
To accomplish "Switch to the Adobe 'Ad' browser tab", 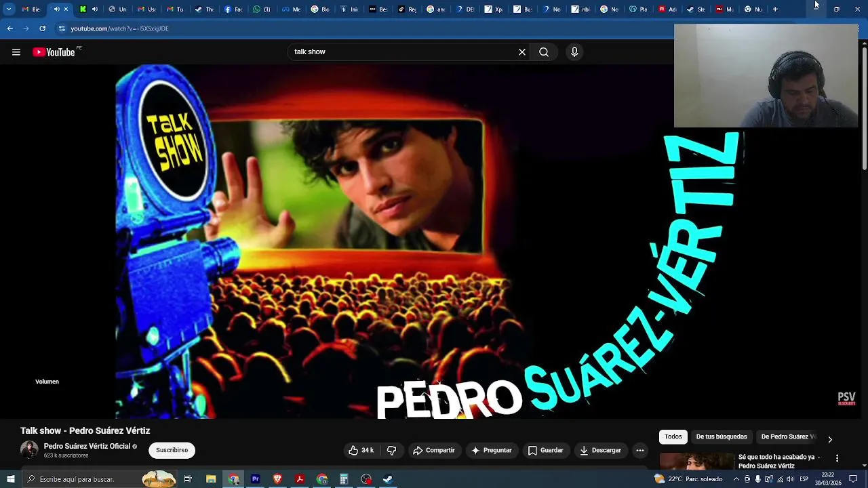I will pos(667,9).
